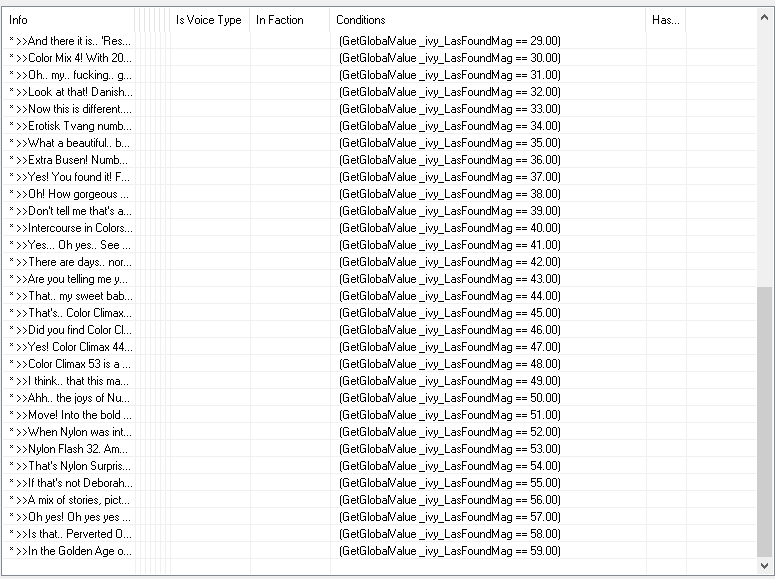Select the row 'Extra Busen! Numb...'
Image resolution: width=775 pixels, height=579 pixels.
(x=379, y=160)
